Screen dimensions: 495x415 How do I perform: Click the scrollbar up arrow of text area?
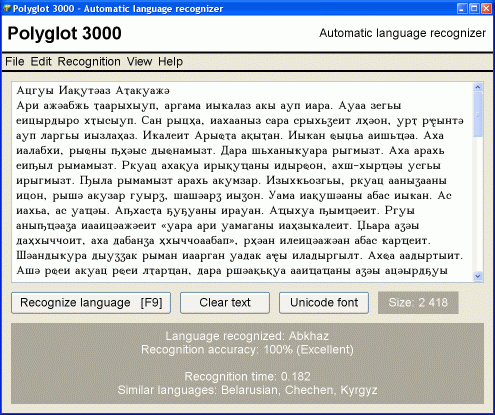478,87
